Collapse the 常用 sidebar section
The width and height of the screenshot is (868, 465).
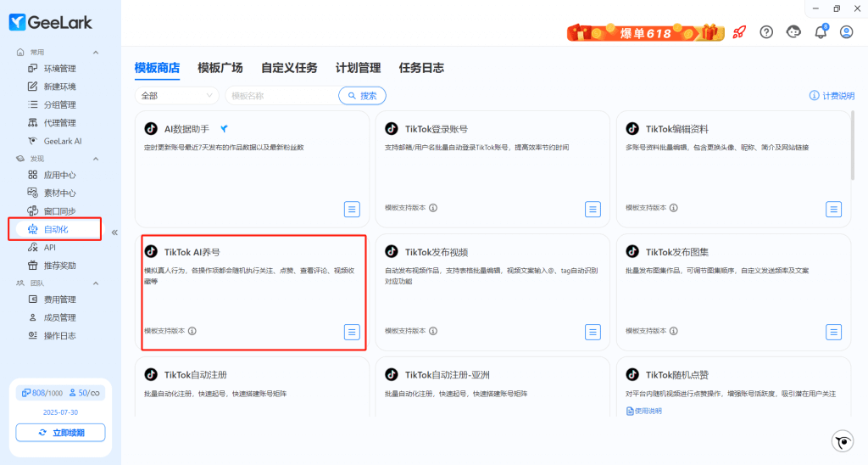click(x=96, y=53)
